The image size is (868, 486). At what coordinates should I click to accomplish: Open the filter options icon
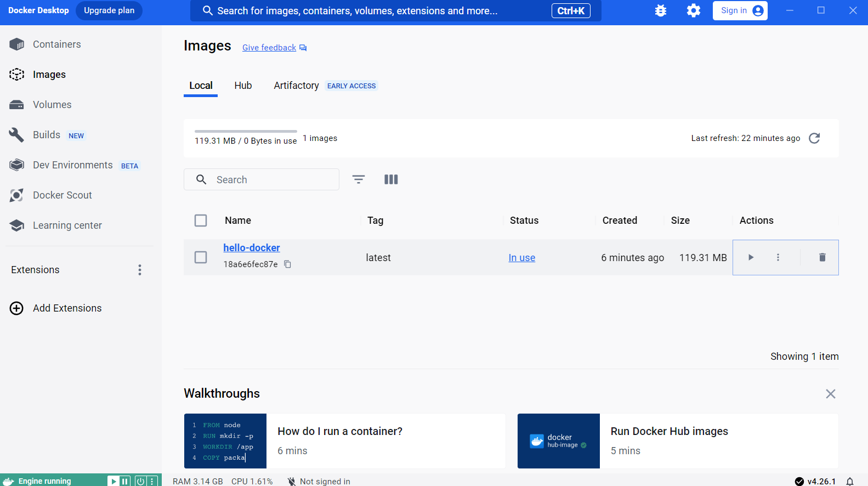click(359, 179)
